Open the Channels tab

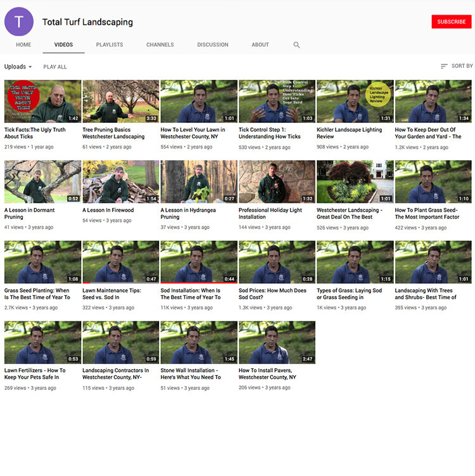(x=160, y=44)
